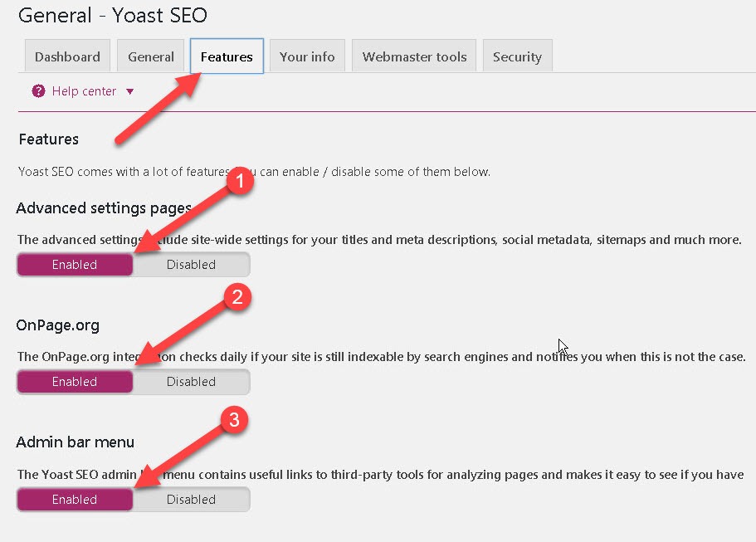Click the red numbered marker 2
Viewport: 756px width, 542px height.
[x=237, y=296]
